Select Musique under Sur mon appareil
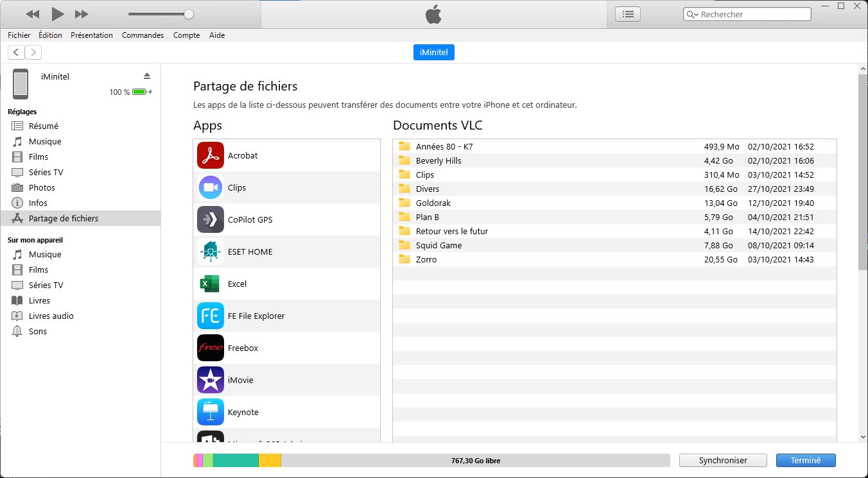Screen dimensions: 868x478 (80, 254)
